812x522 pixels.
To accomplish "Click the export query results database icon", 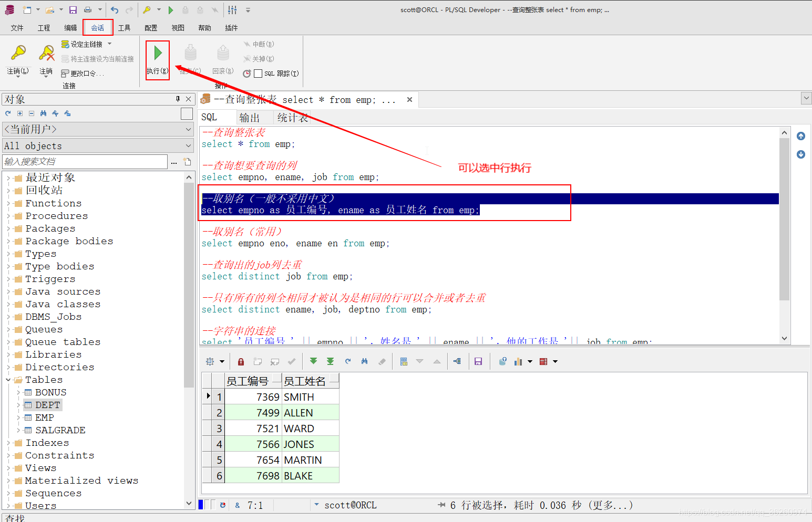I will coord(502,361).
